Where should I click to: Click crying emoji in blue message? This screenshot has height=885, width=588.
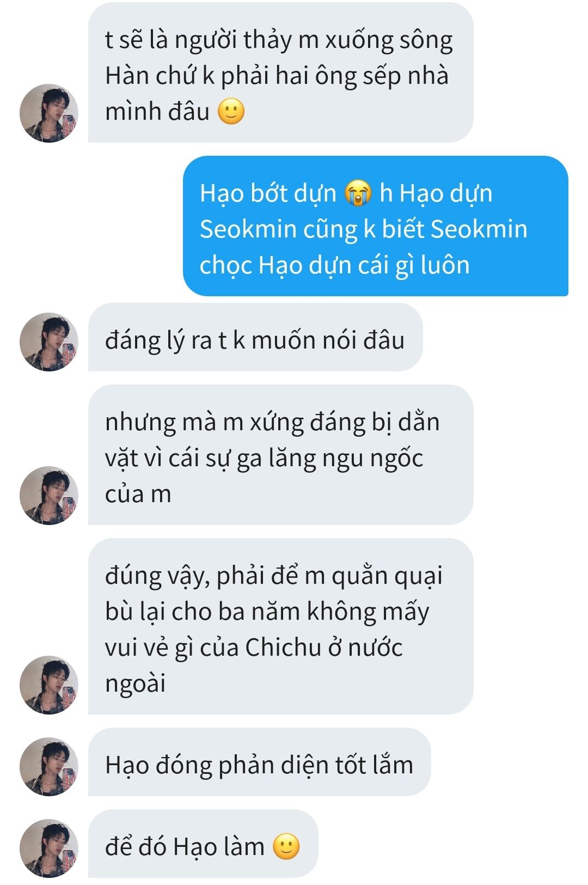(358, 193)
